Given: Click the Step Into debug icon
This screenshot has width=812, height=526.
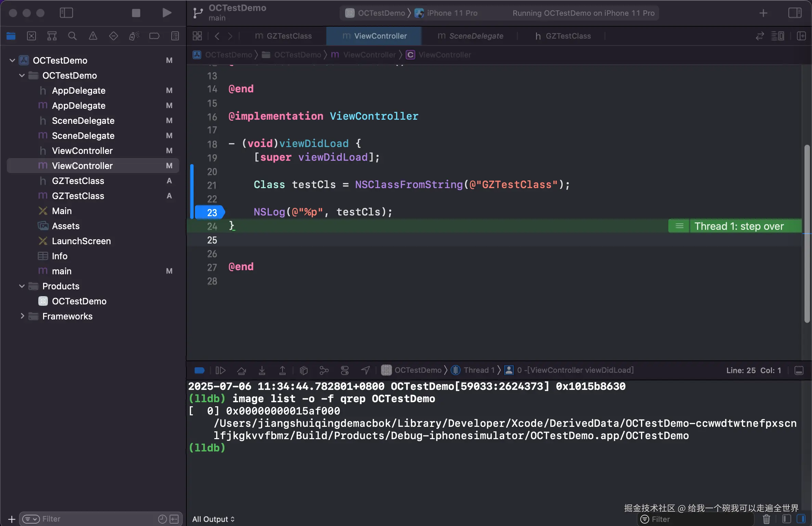Looking at the screenshot, I should coord(262,370).
